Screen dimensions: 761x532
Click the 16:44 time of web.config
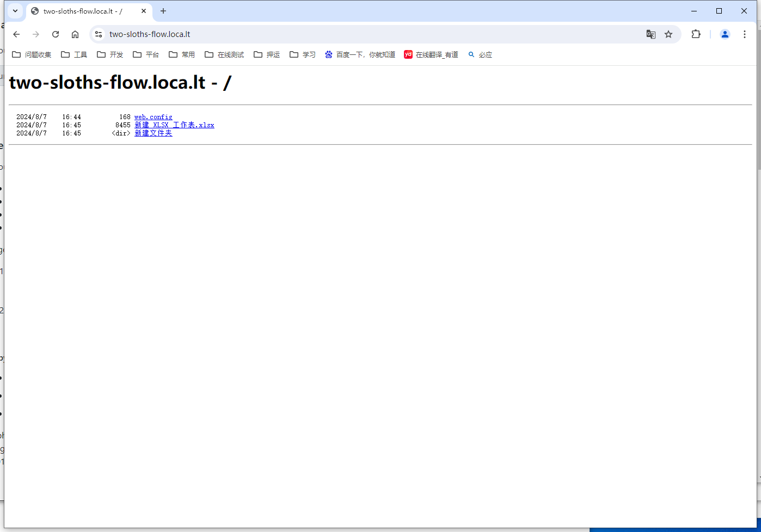point(71,117)
